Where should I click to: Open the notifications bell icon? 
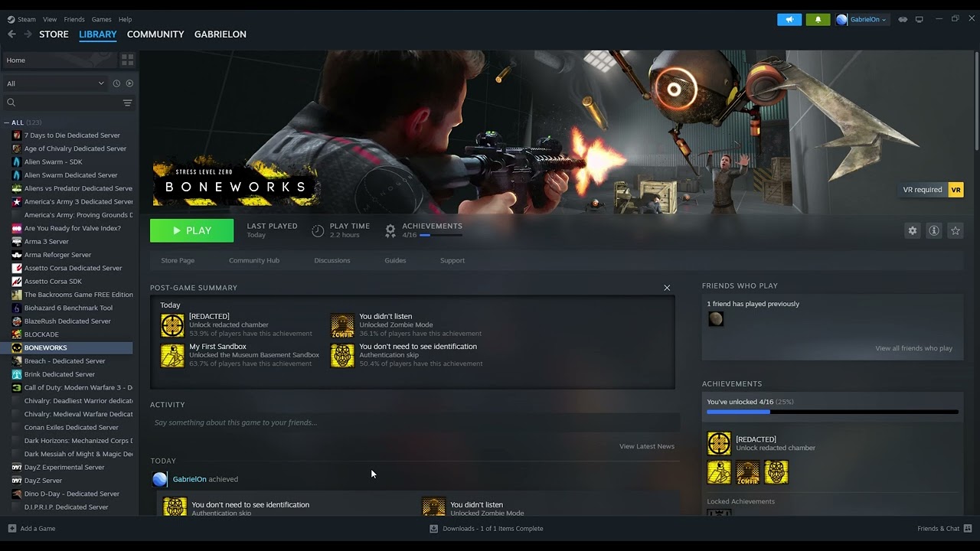818,19
